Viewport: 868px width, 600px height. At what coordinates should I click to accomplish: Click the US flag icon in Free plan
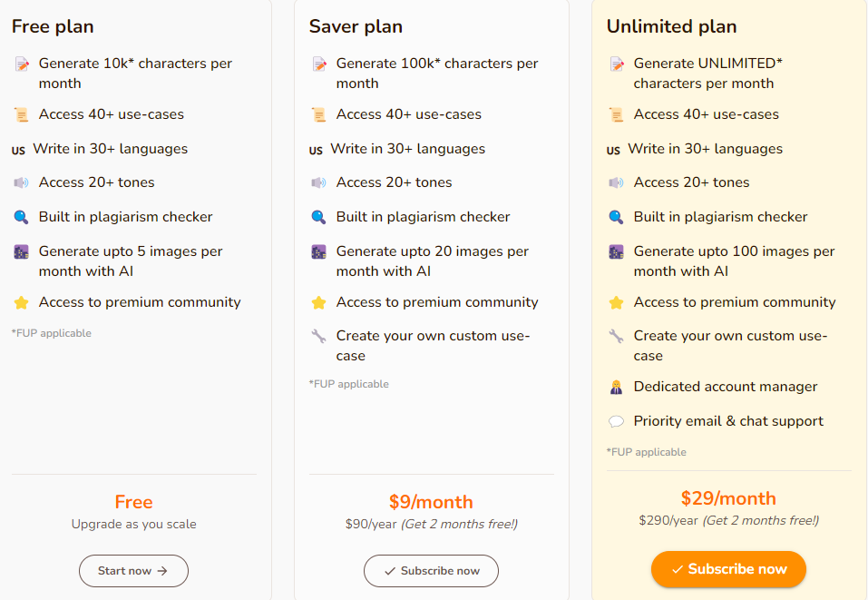(x=18, y=150)
